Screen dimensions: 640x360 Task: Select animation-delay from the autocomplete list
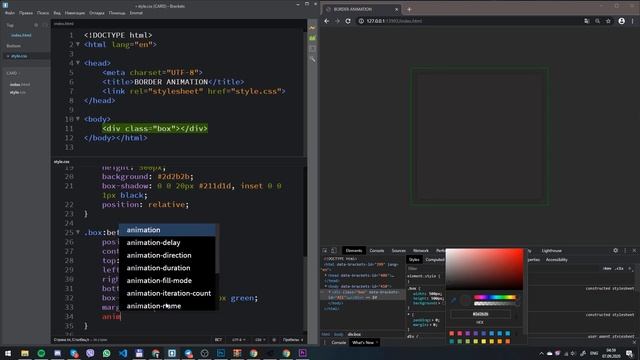point(167,242)
